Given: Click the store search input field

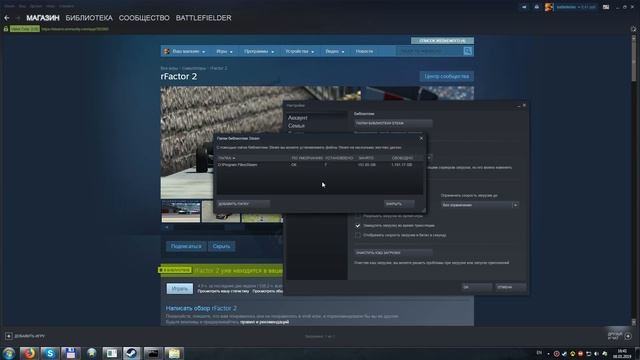Looking at the screenshot, I should click(429, 51).
